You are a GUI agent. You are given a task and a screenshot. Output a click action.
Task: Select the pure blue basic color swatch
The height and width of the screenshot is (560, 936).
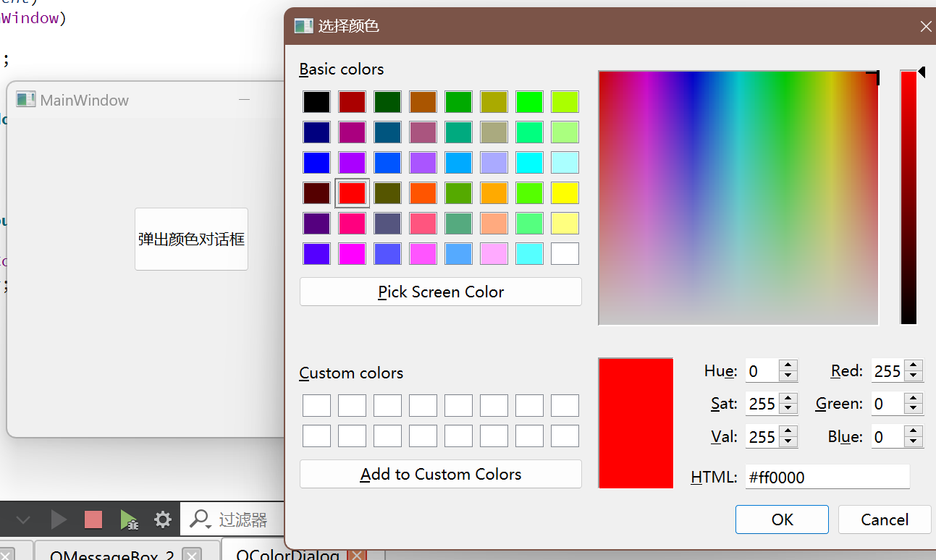pyautogui.click(x=316, y=163)
